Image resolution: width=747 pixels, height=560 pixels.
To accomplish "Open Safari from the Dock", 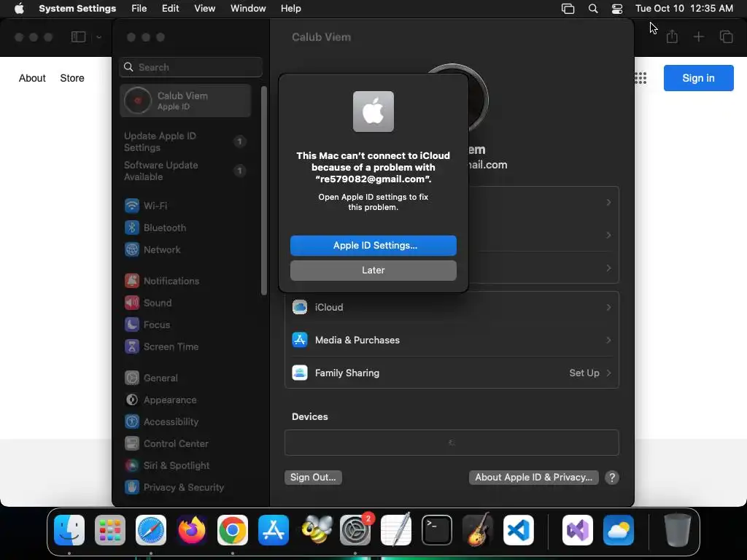I will (151, 530).
